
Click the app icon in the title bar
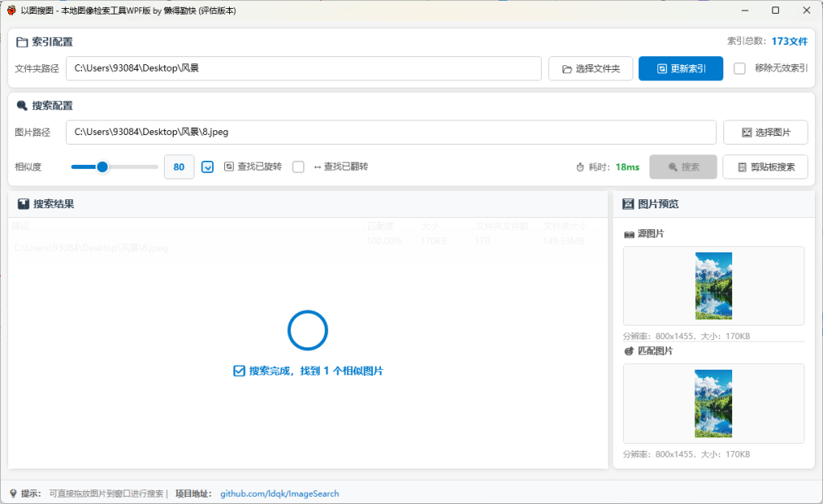pos(11,10)
